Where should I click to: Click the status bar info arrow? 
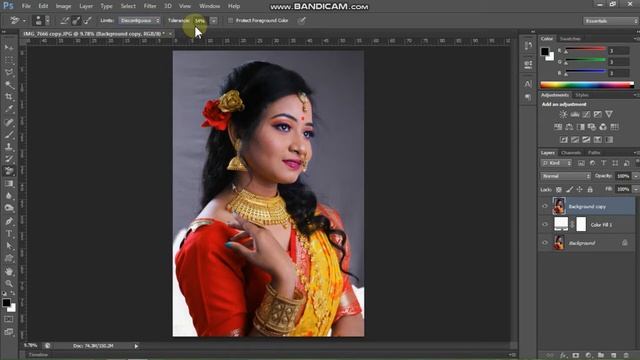coord(136,346)
